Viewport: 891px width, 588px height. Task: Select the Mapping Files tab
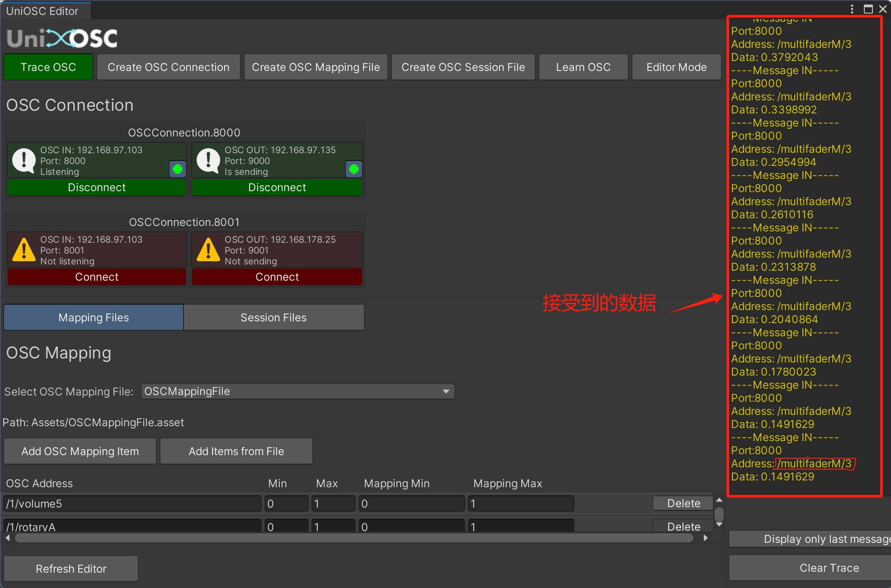point(94,318)
